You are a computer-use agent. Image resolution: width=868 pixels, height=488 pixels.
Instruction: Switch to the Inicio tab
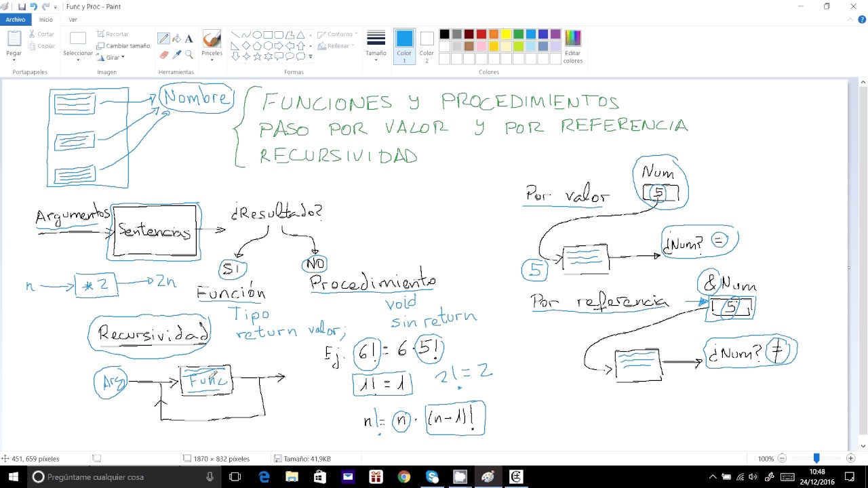[45, 20]
